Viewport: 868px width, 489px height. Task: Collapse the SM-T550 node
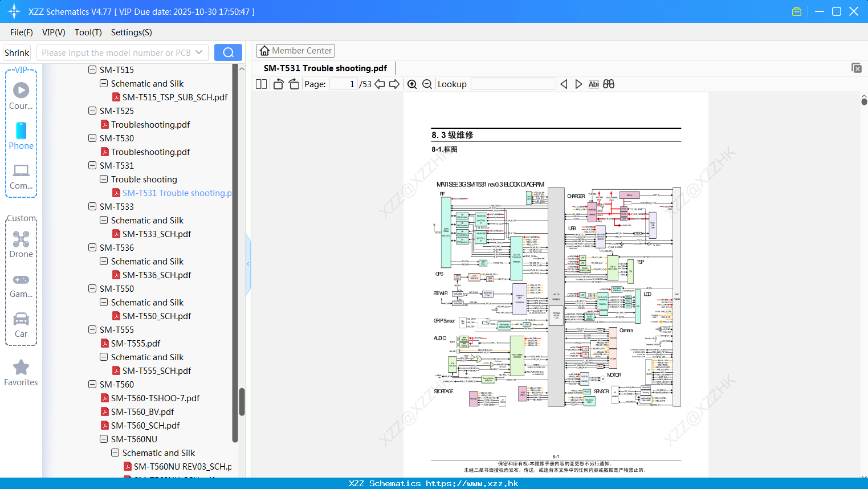click(92, 288)
